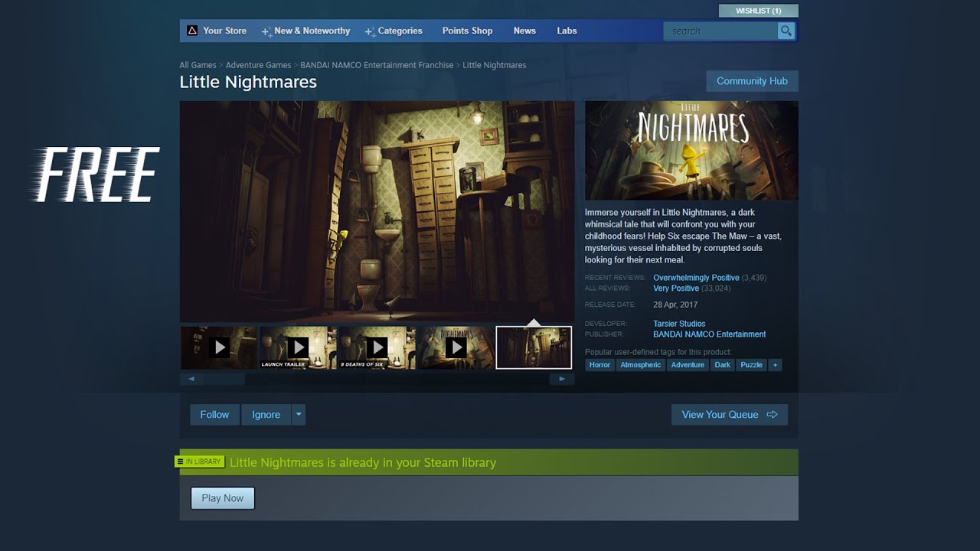This screenshot has width=980, height=551.
Task: Open the Categories menu
Action: [x=394, y=31]
